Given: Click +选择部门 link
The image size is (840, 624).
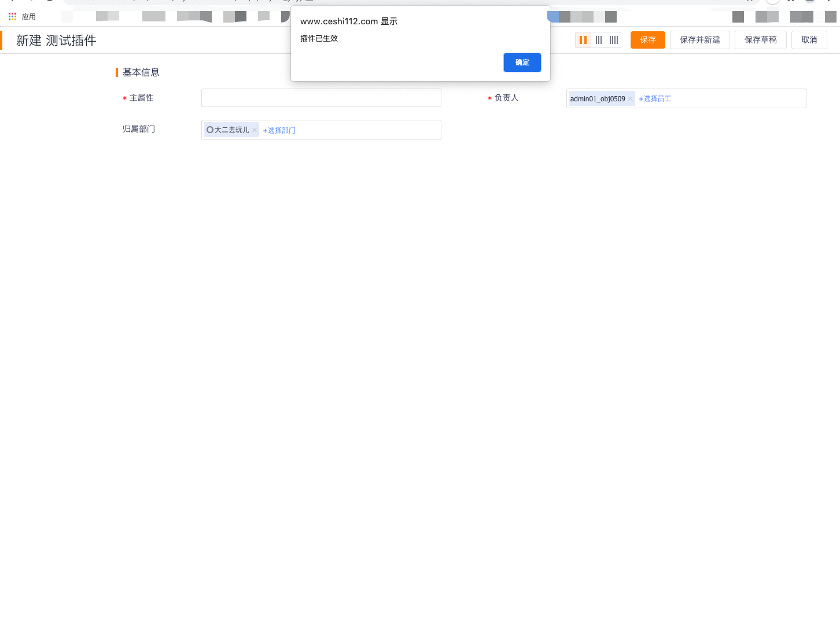Looking at the screenshot, I should (x=279, y=131).
